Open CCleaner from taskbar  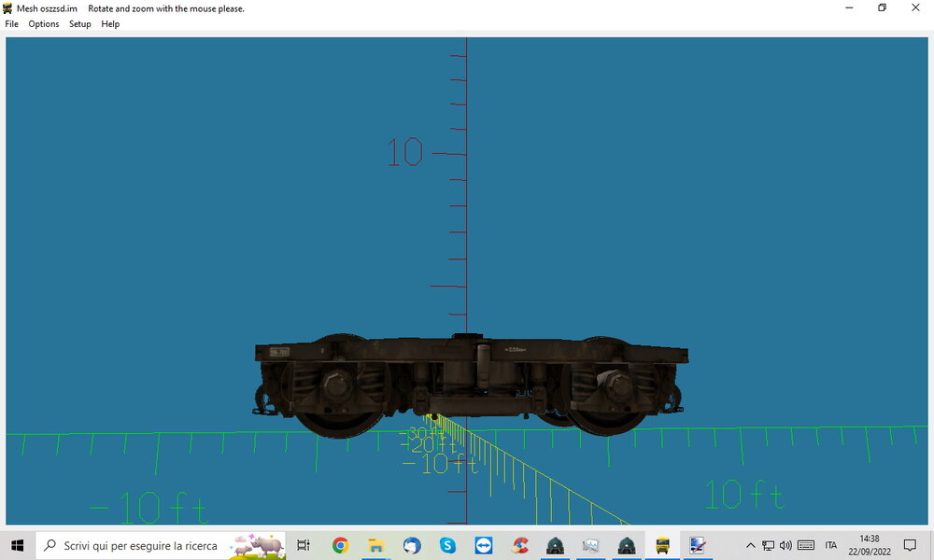pos(519,545)
